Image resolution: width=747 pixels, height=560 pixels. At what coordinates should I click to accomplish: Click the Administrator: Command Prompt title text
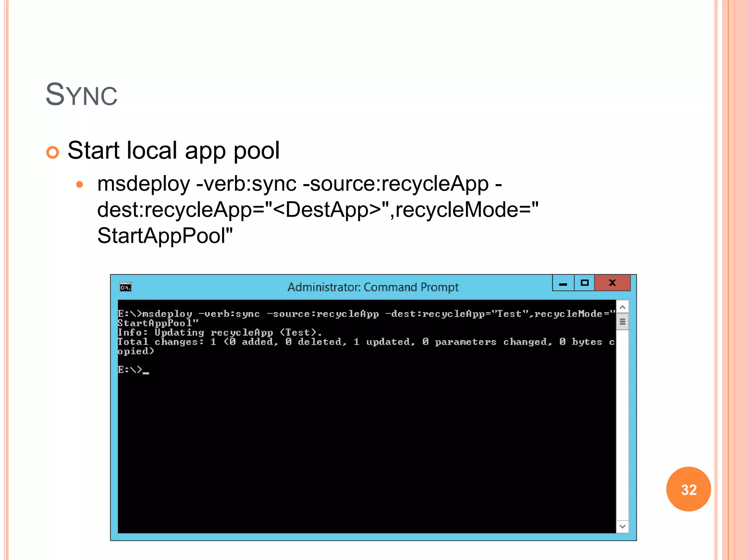(373, 287)
